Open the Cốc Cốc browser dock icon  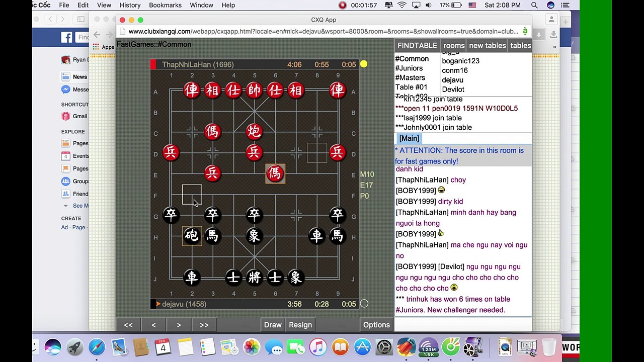[x=451, y=347]
